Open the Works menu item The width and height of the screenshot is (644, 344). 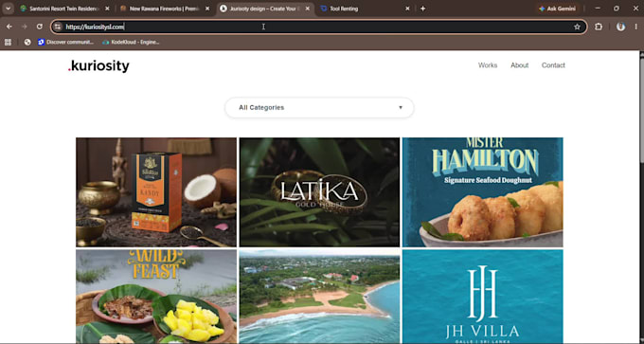click(x=488, y=65)
